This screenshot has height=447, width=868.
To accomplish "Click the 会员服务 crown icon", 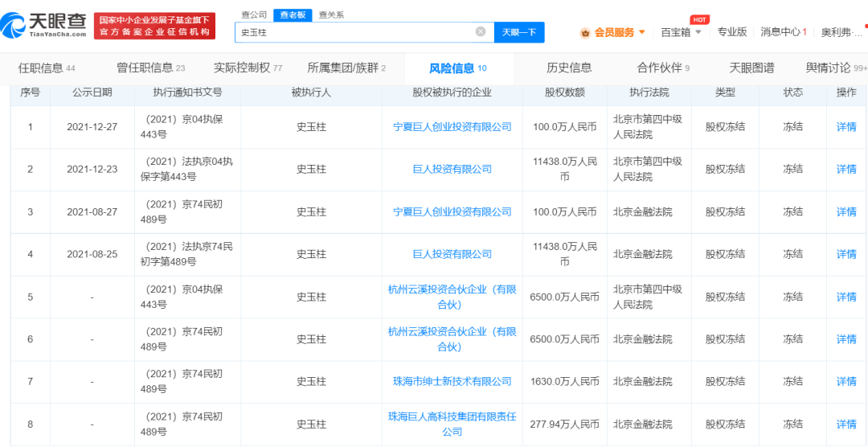I will coord(585,33).
